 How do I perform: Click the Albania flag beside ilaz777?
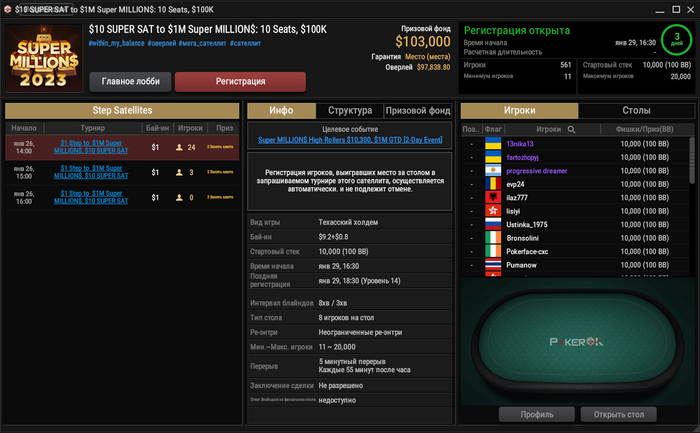coord(493,197)
